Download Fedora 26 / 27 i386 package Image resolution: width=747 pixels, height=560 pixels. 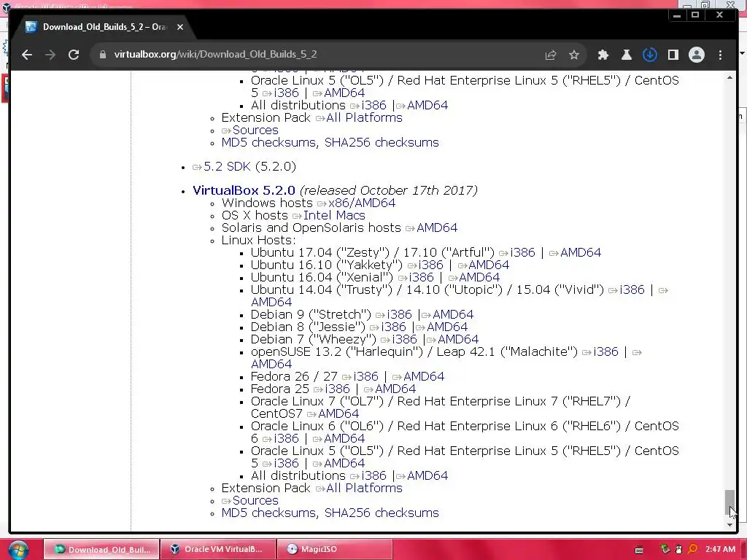pos(366,376)
